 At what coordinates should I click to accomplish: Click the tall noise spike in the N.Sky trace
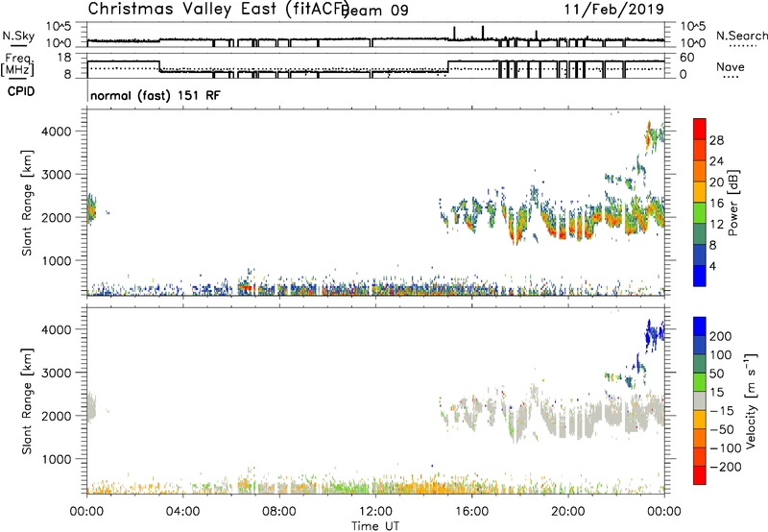coord(483,33)
